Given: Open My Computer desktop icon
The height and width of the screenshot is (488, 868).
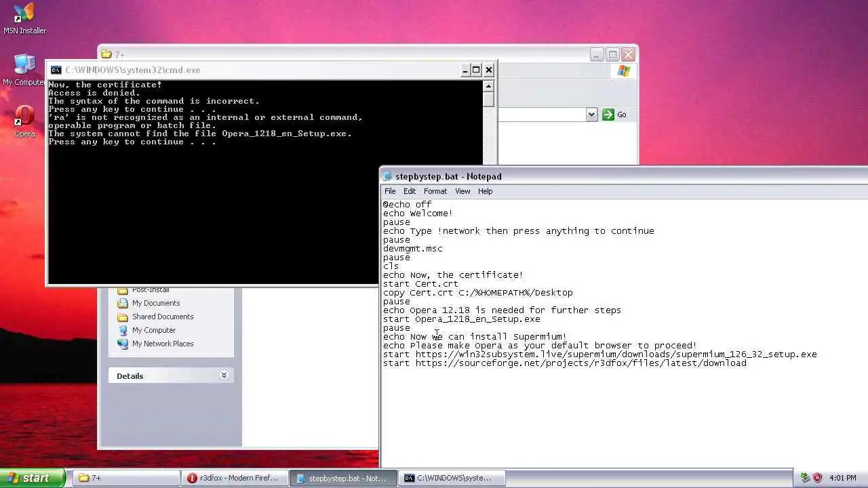Looking at the screenshot, I should point(24,70).
